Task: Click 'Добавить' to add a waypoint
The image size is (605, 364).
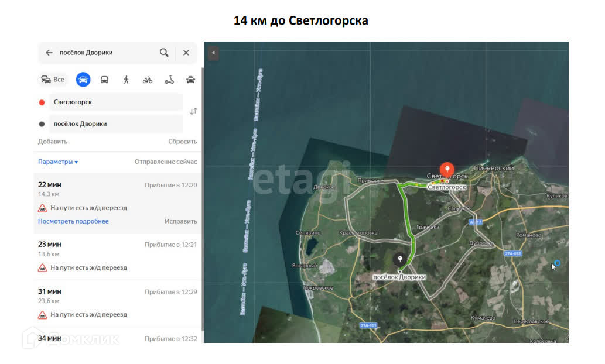Action: pos(53,142)
